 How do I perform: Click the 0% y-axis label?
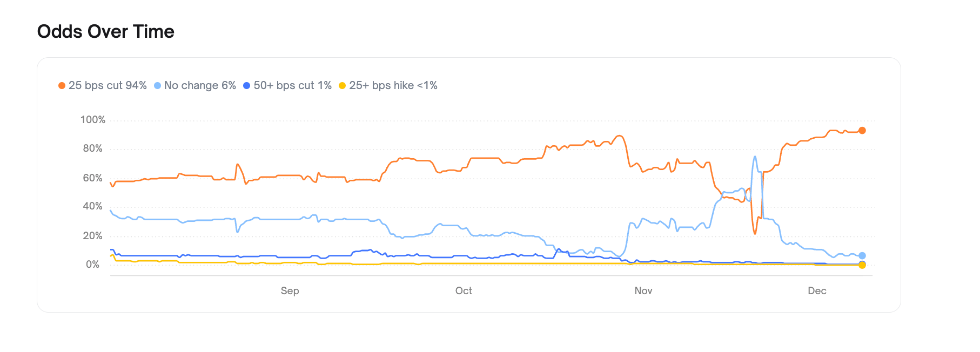coord(93,265)
